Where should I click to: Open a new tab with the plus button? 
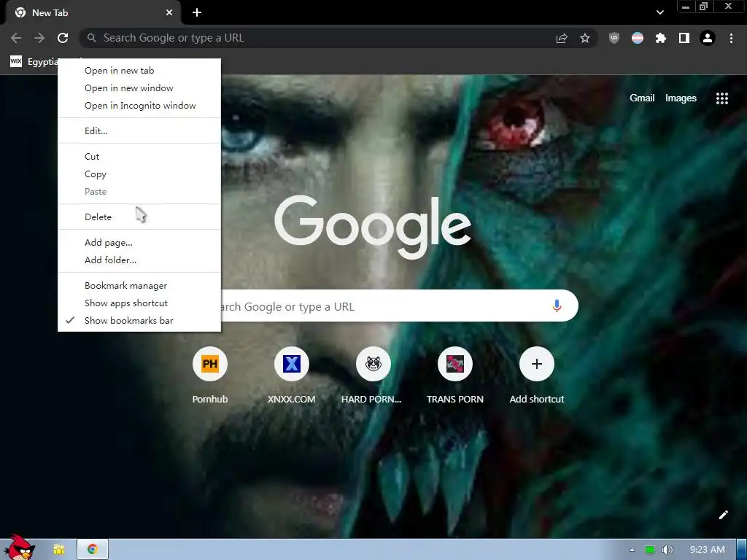[x=197, y=12]
